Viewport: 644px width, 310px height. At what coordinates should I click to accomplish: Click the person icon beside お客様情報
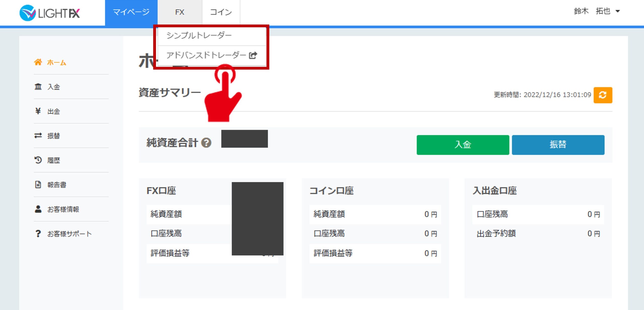(38, 209)
